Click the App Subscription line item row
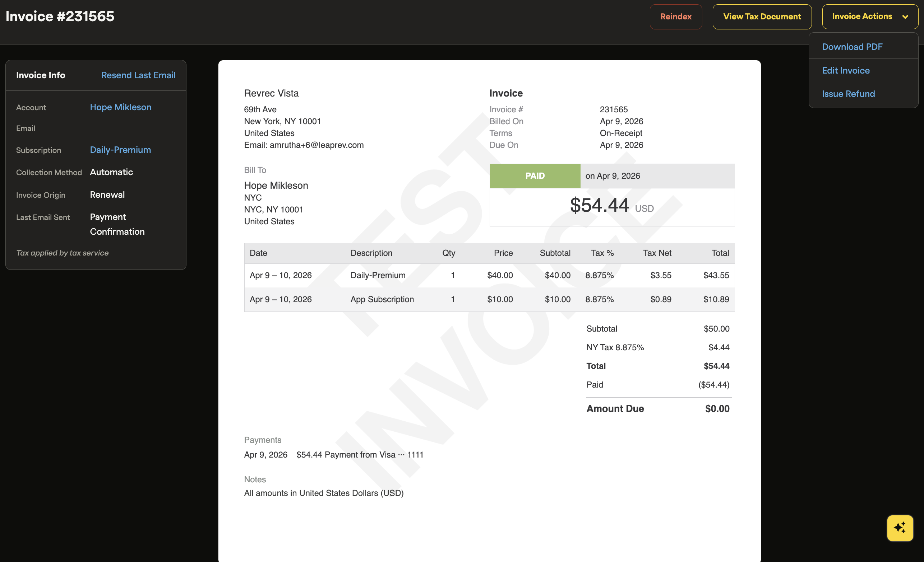 [382, 299]
